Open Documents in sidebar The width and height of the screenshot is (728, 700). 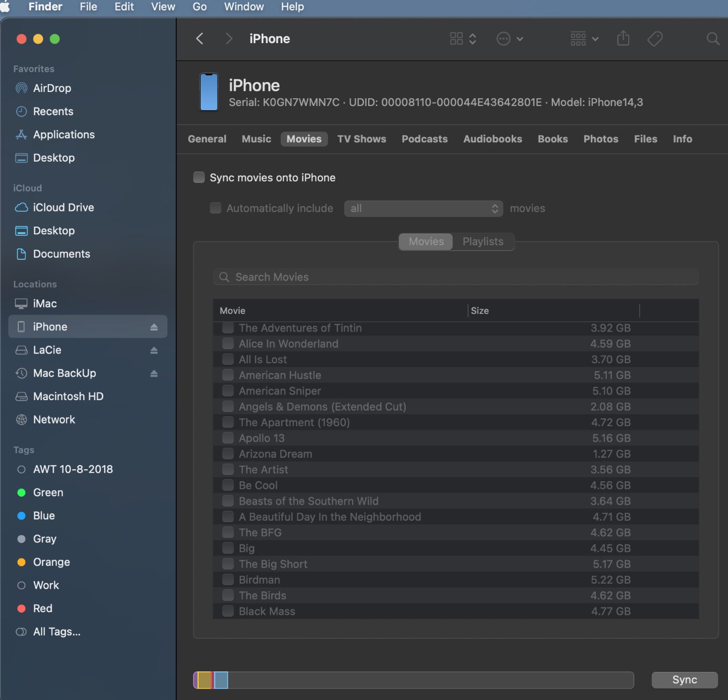click(x=61, y=254)
